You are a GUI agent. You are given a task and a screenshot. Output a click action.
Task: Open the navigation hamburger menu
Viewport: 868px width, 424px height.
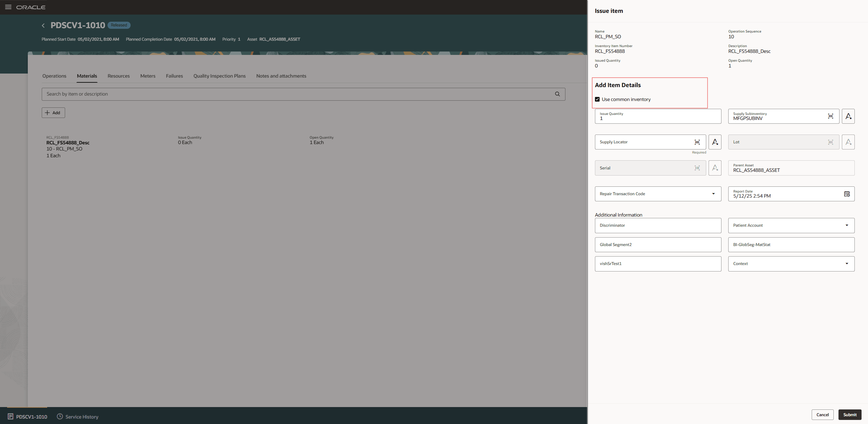(8, 7)
